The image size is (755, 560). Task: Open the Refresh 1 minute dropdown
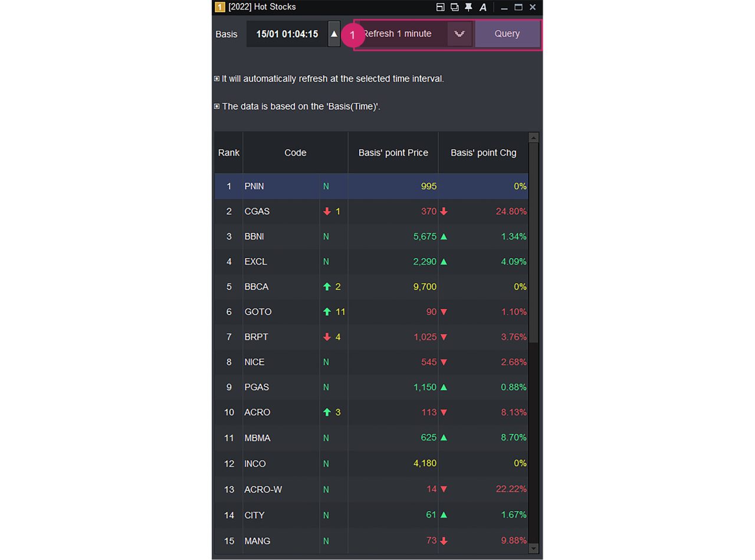pyautogui.click(x=459, y=34)
